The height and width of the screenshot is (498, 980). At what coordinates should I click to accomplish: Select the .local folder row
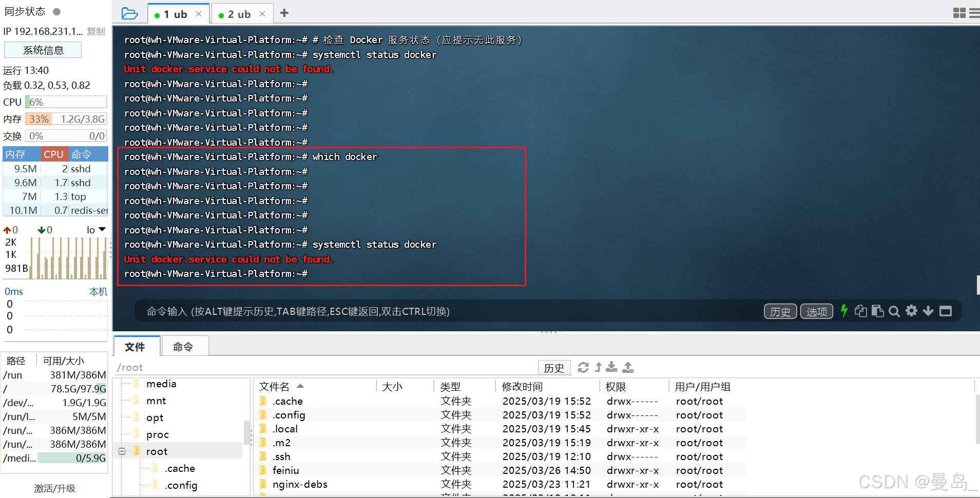tap(501, 429)
